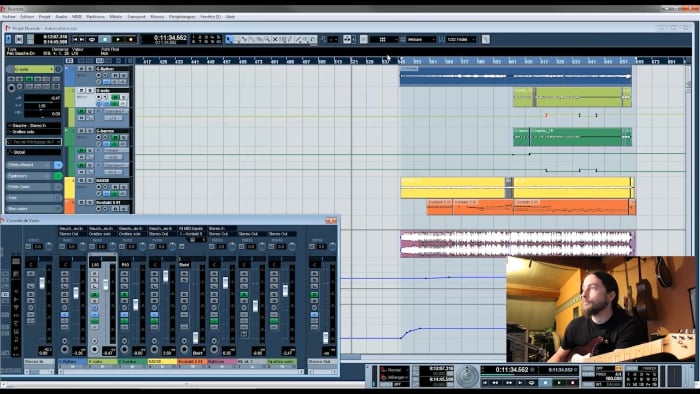Click the Stereo Out mixer channel fader
The image size is (700, 394).
click(325, 337)
